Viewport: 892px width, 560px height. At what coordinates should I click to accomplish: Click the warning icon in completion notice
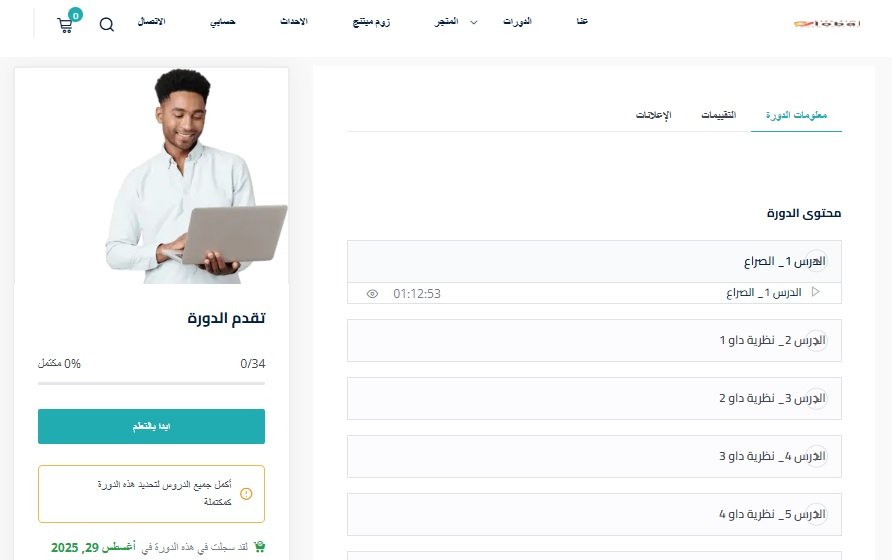click(246, 493)
